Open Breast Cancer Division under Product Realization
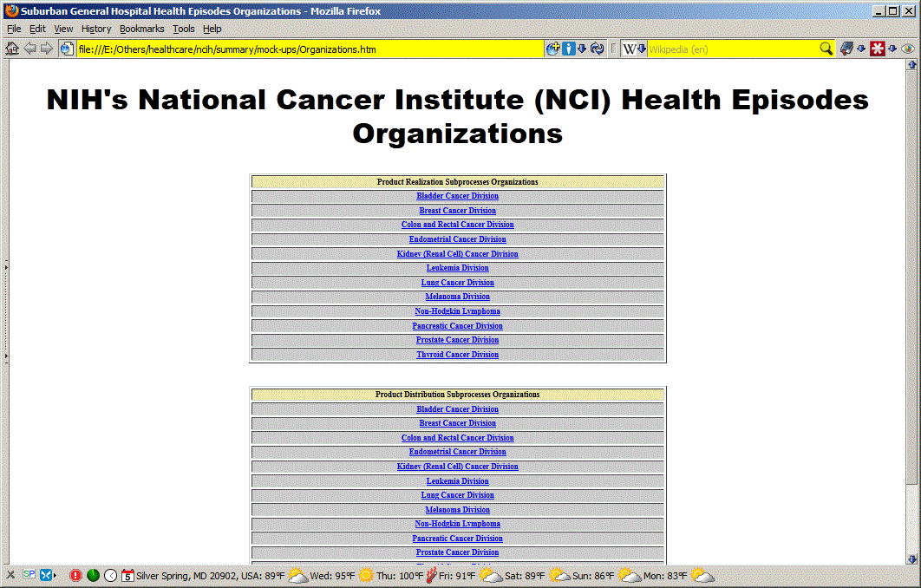The height and width of the screenshot is (588, 921). (x=458, y=211)
